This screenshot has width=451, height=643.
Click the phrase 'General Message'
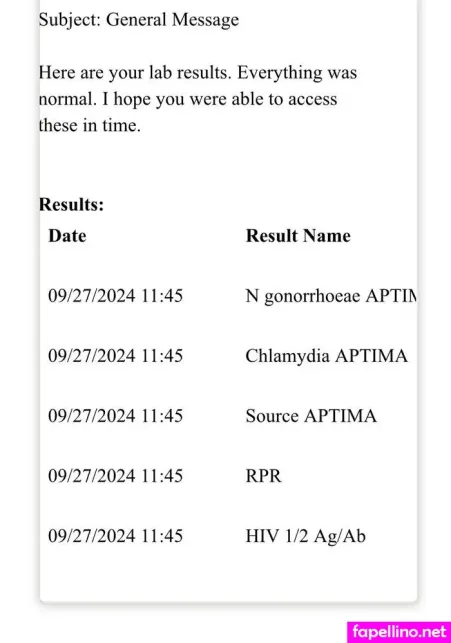[173, 21]
